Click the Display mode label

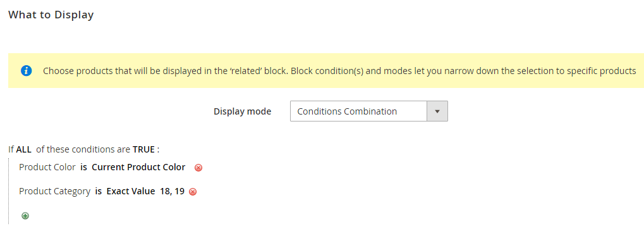[x=242, y=111]
